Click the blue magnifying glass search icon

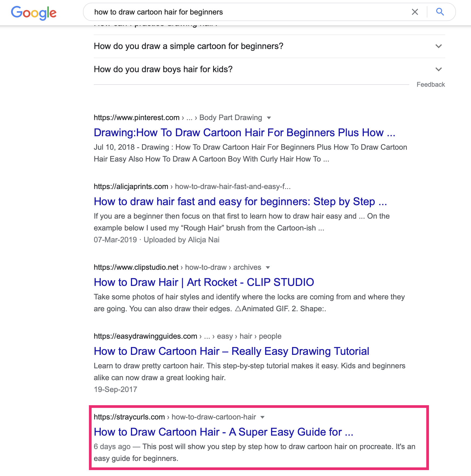[440, 12]
